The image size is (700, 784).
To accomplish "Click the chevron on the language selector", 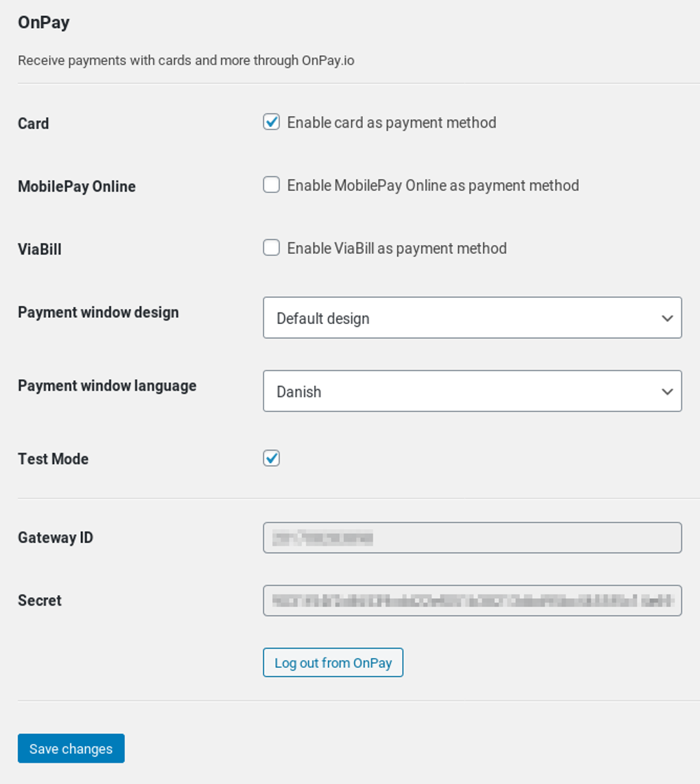I will point(666,391).
